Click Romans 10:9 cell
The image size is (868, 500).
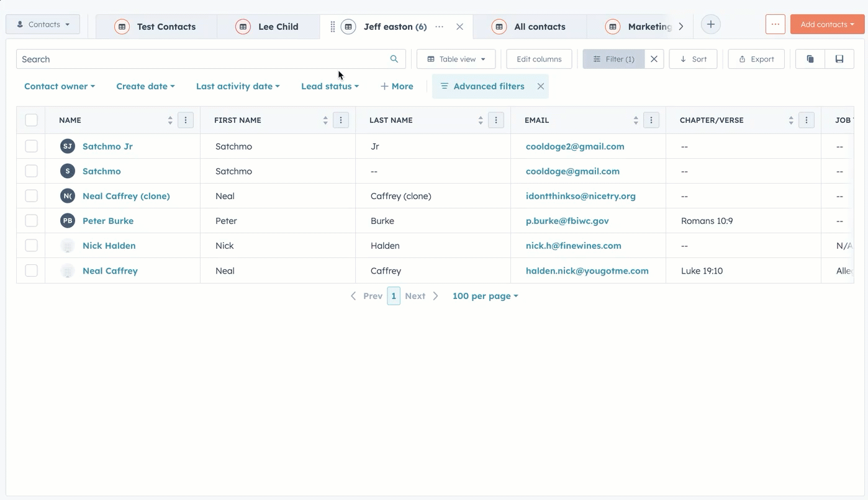tap(707, 221)
